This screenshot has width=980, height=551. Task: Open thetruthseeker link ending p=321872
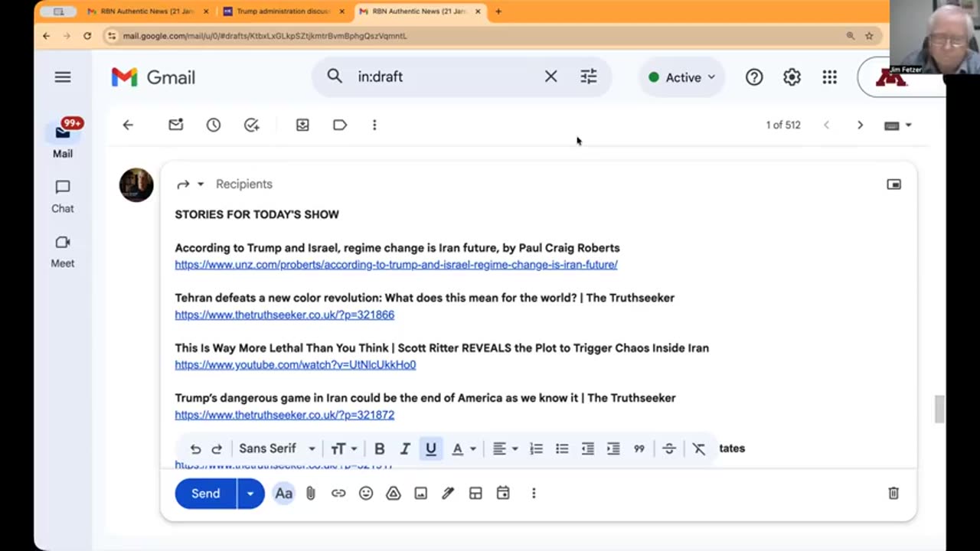coord(285,415)
